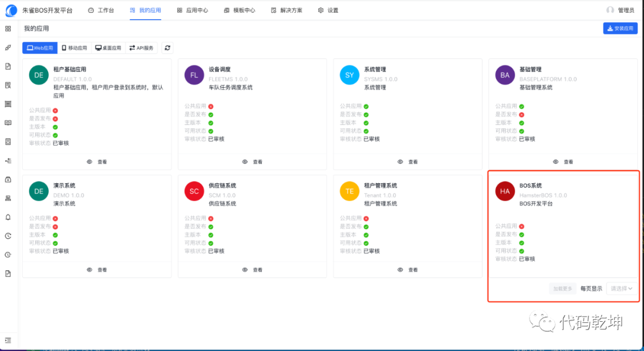Click the 租户基础应用 card title
This screenshot has width=644, height=351.
pos(70,69)
